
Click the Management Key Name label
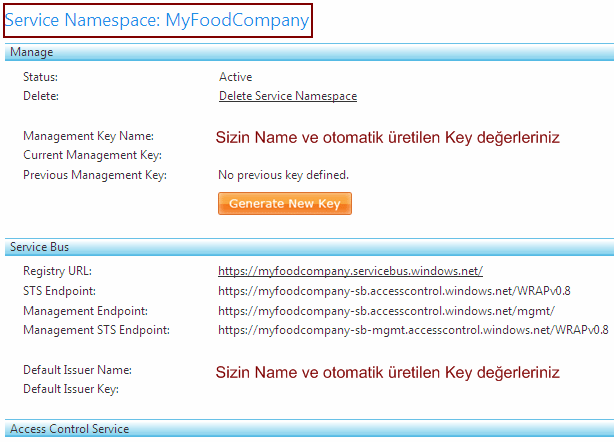(88, 136)
